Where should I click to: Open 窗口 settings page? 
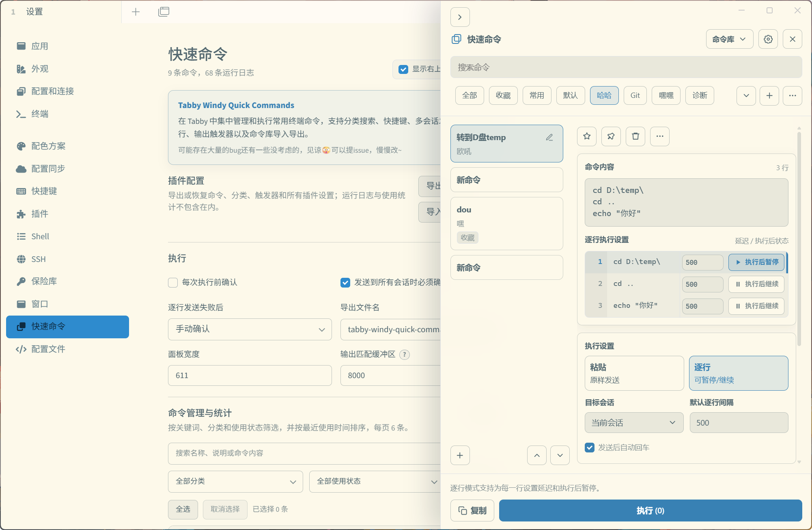pyautogui.click(x=67, y=304)
